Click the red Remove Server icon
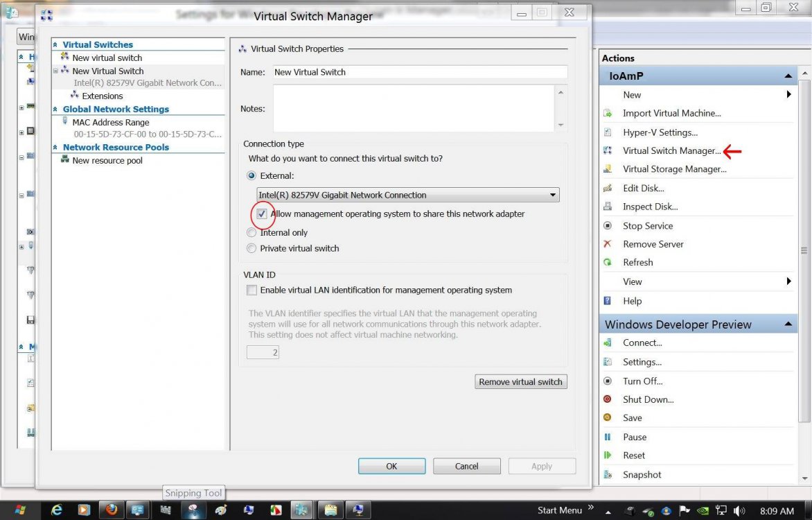812x520 pixels. 608,244
